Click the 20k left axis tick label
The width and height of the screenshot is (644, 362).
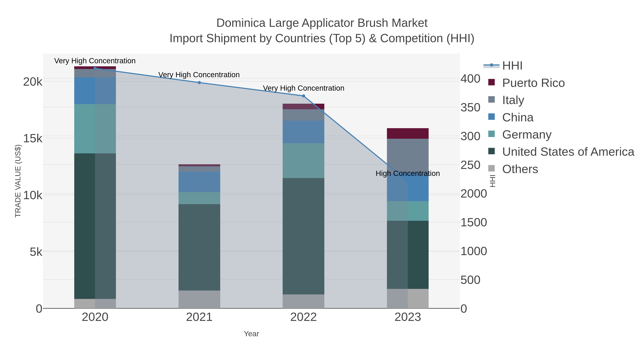pos(33,82)
